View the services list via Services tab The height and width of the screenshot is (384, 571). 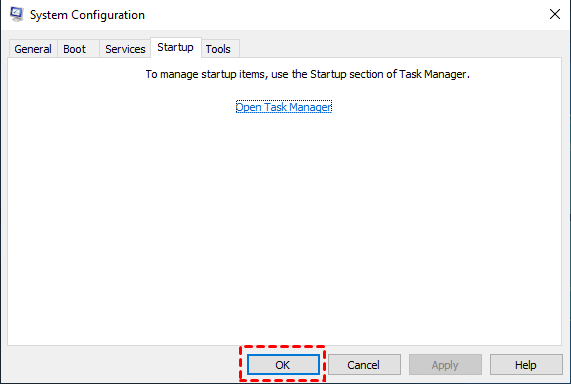click(125, 49)
